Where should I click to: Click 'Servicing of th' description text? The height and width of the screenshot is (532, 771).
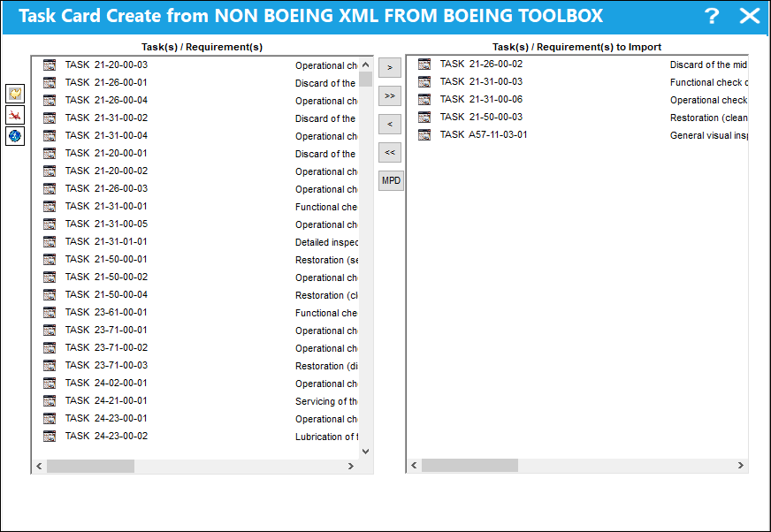click(x=326, y=402)
